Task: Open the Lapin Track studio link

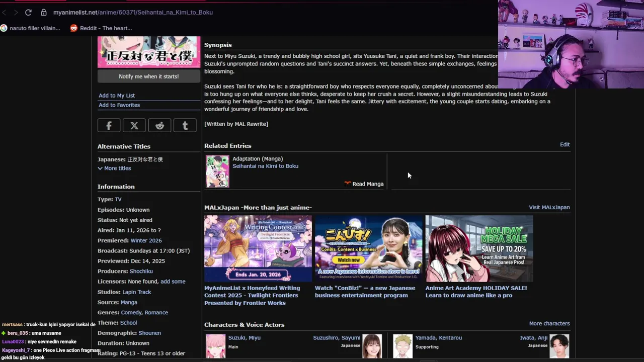Action: (x=137, y=292)
